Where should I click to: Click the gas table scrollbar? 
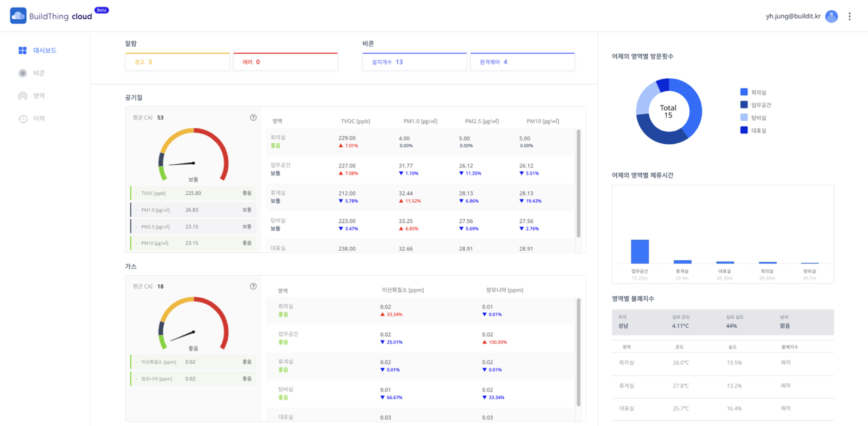click(x=579, y=352)
